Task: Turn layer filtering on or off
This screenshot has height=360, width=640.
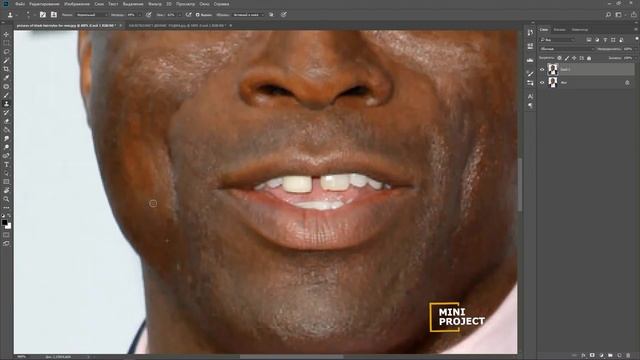Action: [637, 38]
